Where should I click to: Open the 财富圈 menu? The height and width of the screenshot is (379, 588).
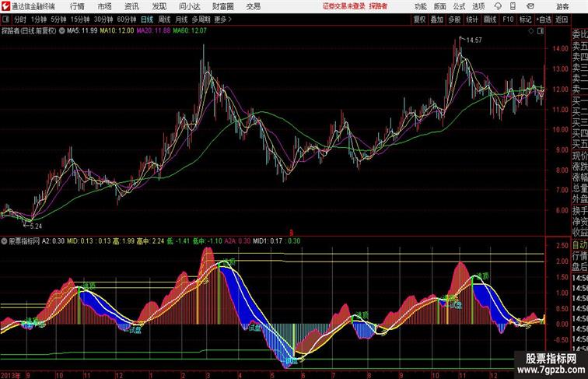coord(222,6)
